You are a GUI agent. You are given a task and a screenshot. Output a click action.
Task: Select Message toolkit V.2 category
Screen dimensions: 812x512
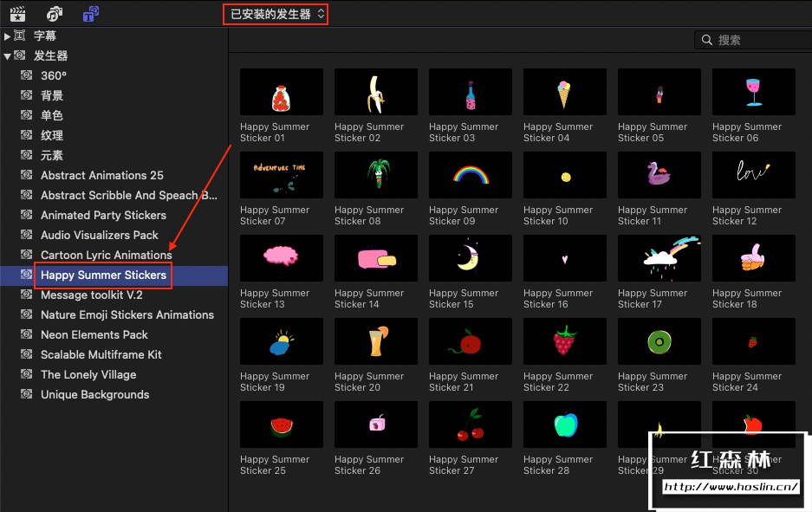92,295
